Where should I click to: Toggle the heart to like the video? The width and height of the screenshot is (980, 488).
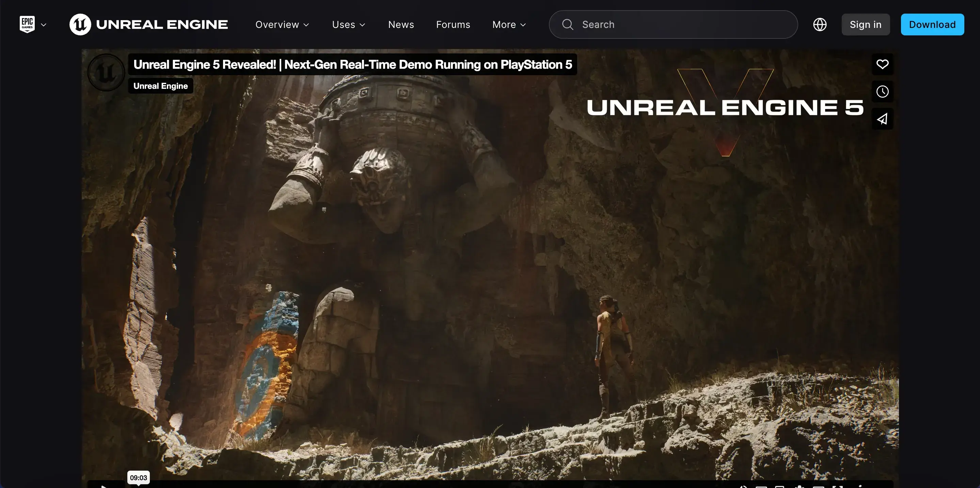coord(883,64)
